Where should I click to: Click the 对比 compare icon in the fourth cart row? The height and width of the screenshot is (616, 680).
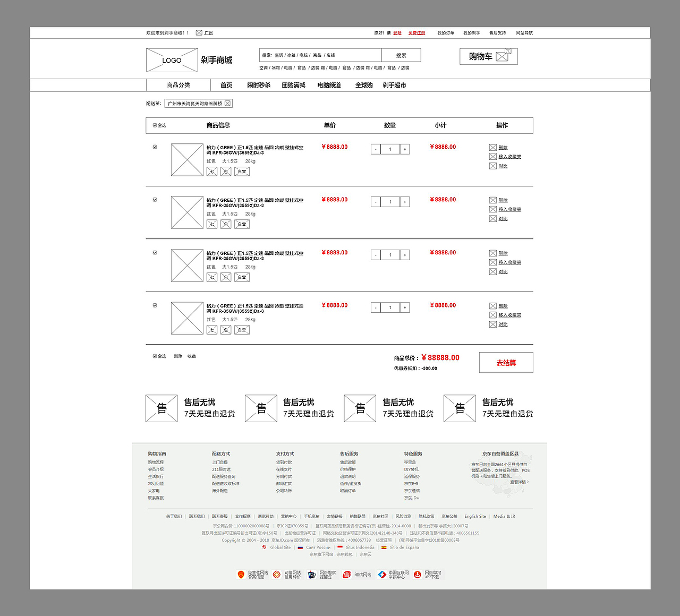493,324
